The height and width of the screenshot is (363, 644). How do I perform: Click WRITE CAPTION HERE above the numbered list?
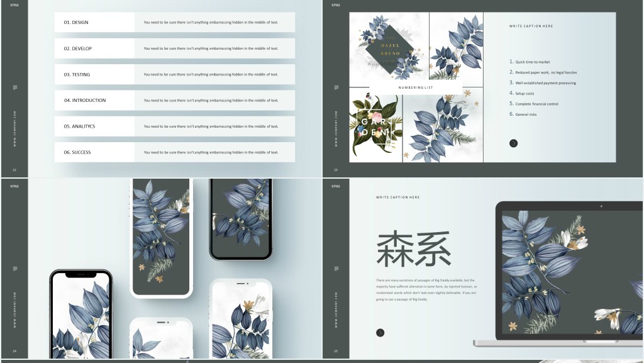531,26
